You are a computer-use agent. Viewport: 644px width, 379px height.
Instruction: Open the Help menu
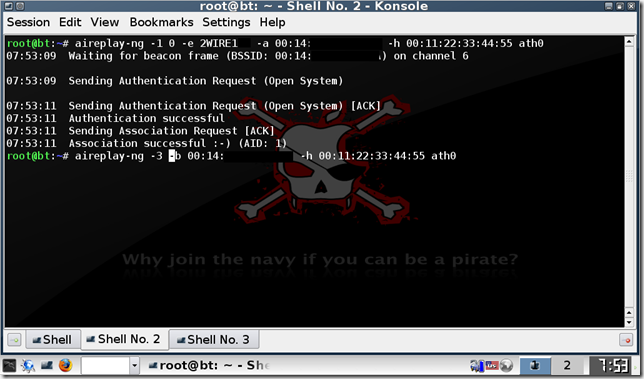click(272, 22)
